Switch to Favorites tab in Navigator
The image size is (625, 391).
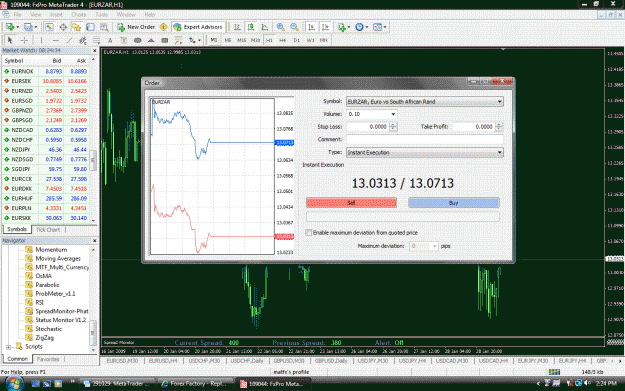point(48,359)
